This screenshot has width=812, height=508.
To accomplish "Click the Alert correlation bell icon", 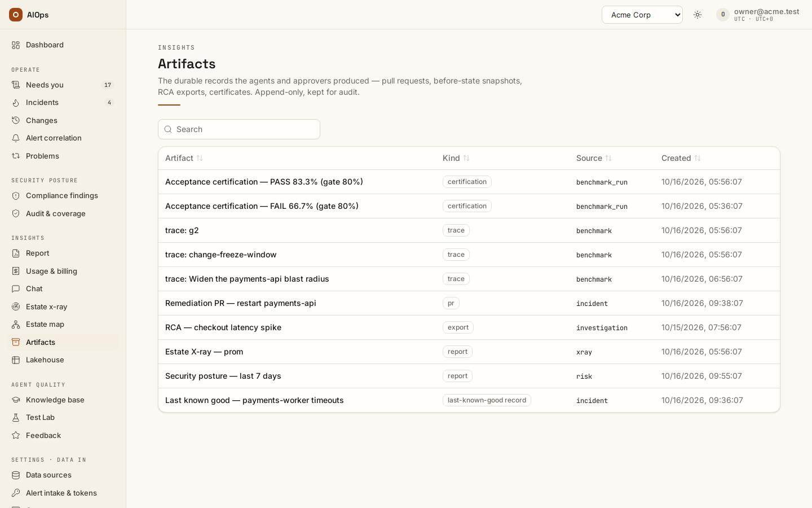I will click(x=16, y=138).
